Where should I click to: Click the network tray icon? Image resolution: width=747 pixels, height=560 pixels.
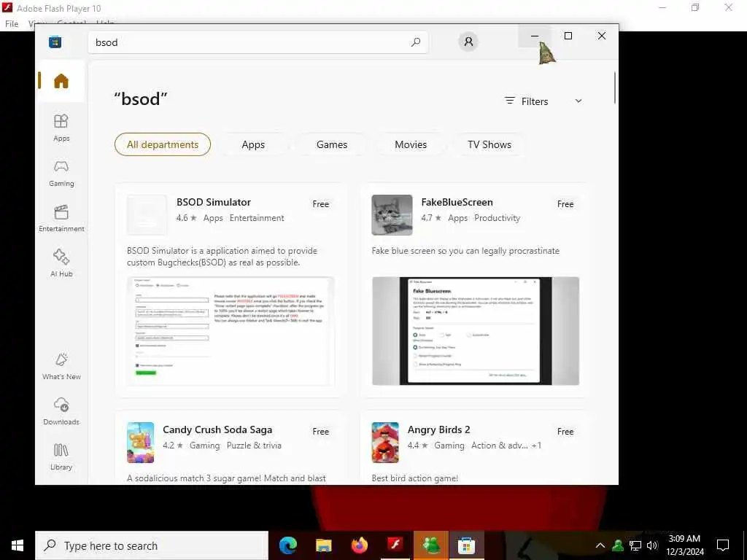[635, 545]
